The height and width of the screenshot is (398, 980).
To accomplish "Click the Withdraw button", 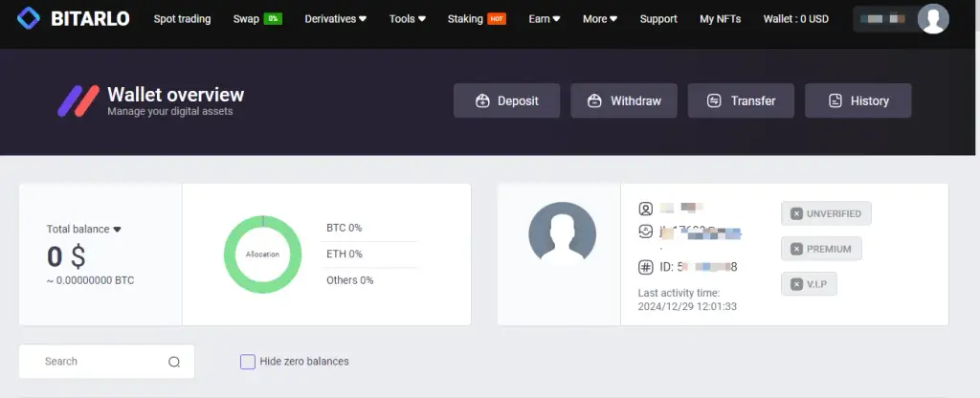I will coord(624,100).
